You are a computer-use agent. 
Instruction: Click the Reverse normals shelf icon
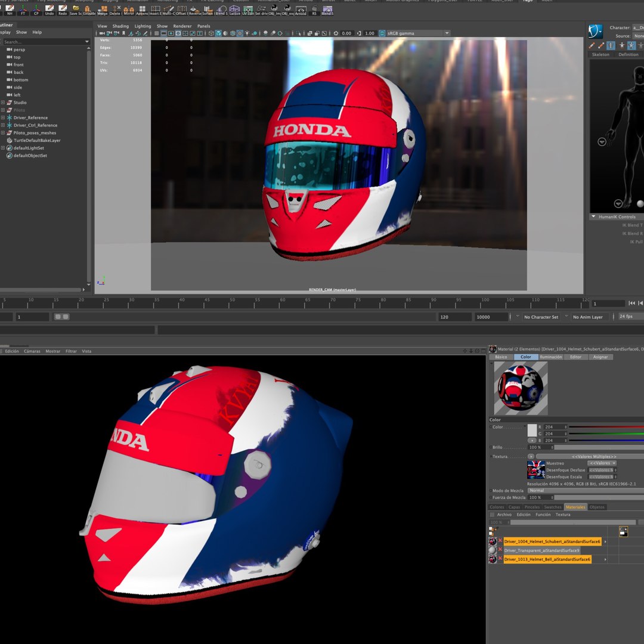click(194, 10)
